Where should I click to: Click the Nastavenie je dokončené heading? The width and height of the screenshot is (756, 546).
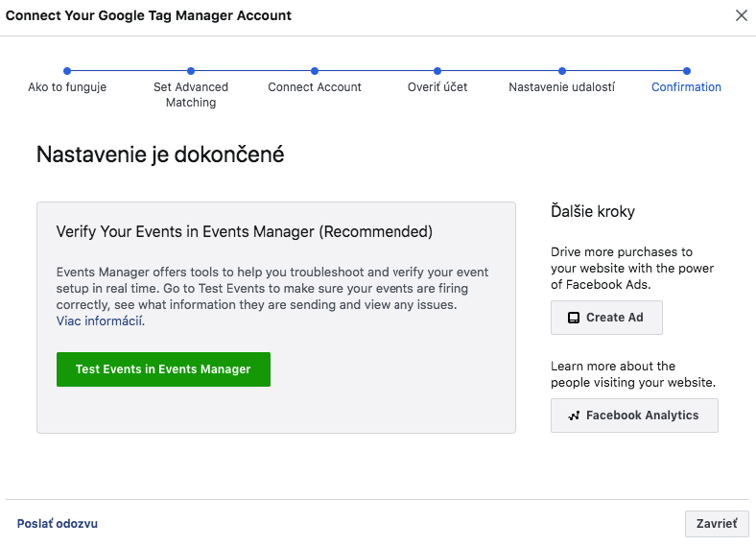[x=160, y=154]
